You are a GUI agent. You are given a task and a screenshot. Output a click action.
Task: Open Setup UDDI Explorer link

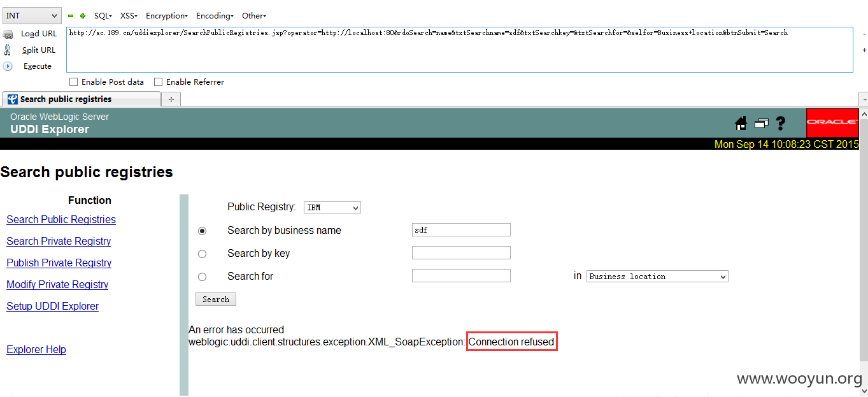pos(53,306)
